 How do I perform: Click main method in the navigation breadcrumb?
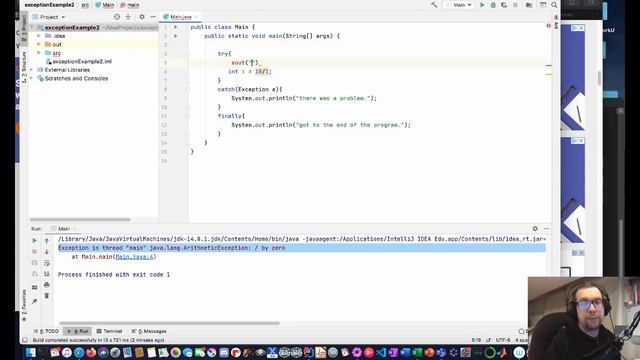[130, 5]
